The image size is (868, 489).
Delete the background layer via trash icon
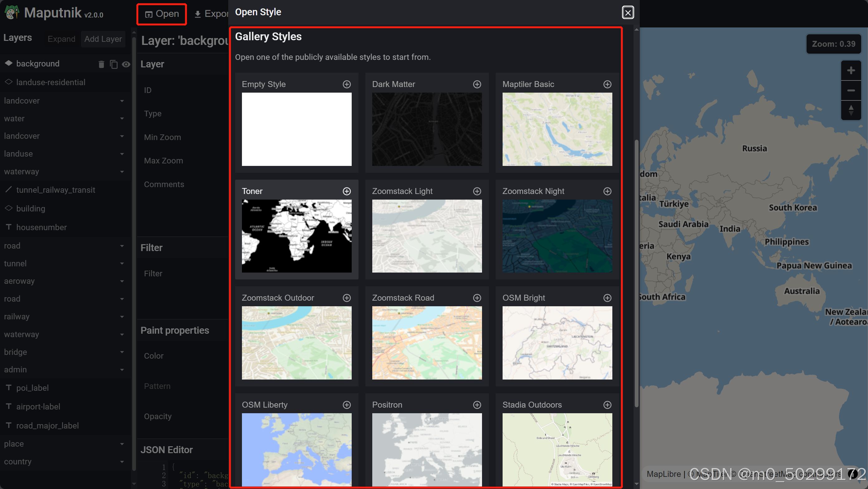[101, 64]
